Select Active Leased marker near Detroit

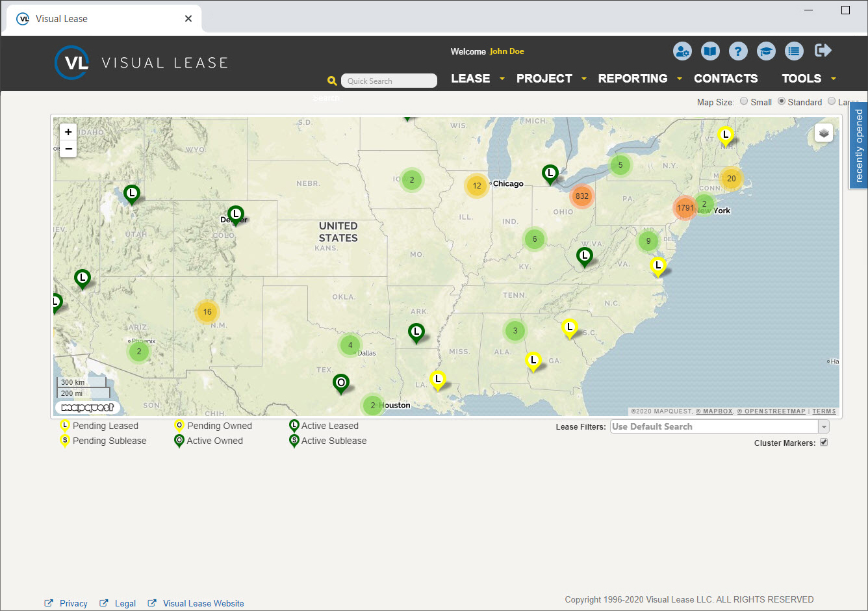click(x=550, y=175)
